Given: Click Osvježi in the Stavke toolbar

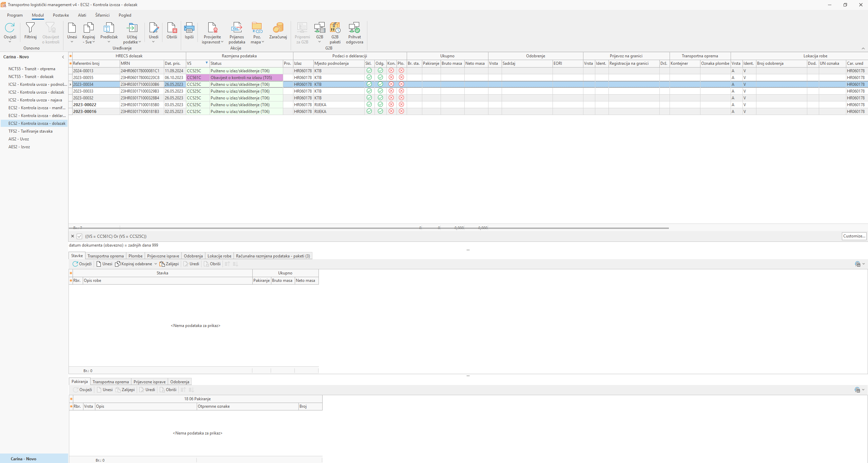Looking at the screenshot, I should click(x=82, y=264).
